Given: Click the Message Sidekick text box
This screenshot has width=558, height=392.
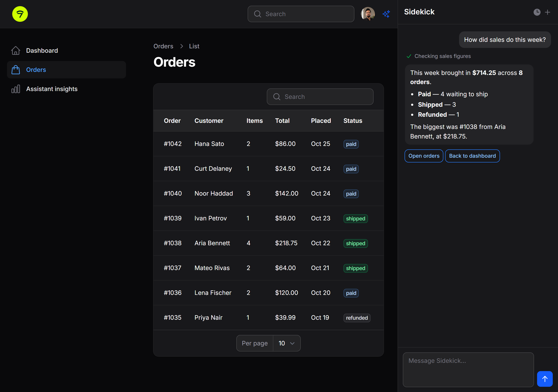Looking at the screenshot, I should [x=468, y=370].
